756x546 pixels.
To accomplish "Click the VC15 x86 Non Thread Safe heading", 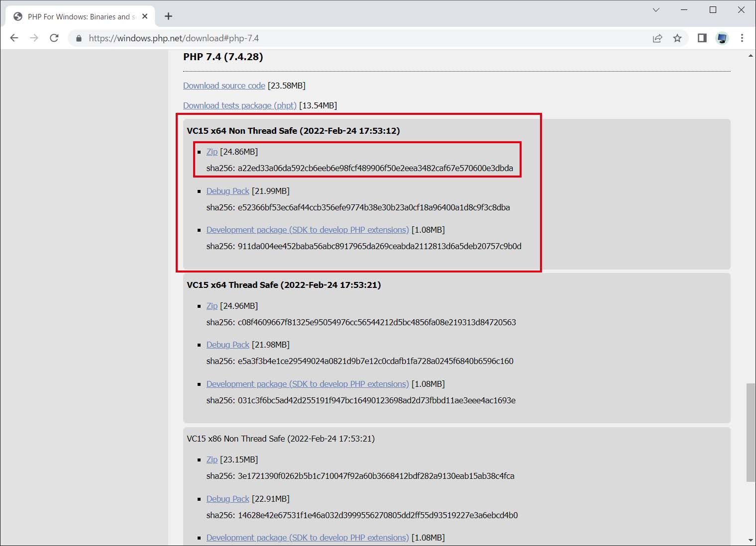I will click(281, 439).
